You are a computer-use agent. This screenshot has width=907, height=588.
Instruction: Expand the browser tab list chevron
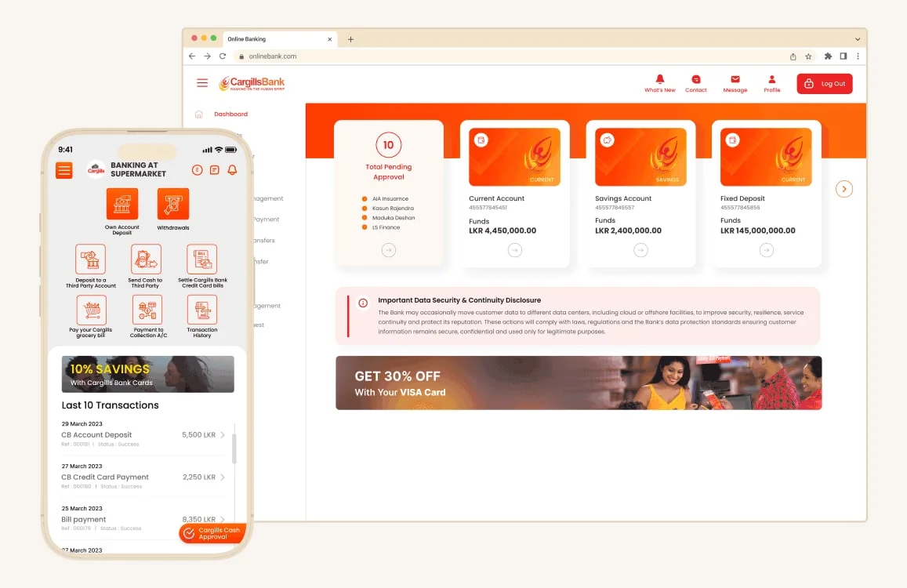pyautogui.click(x=858, y=39)
